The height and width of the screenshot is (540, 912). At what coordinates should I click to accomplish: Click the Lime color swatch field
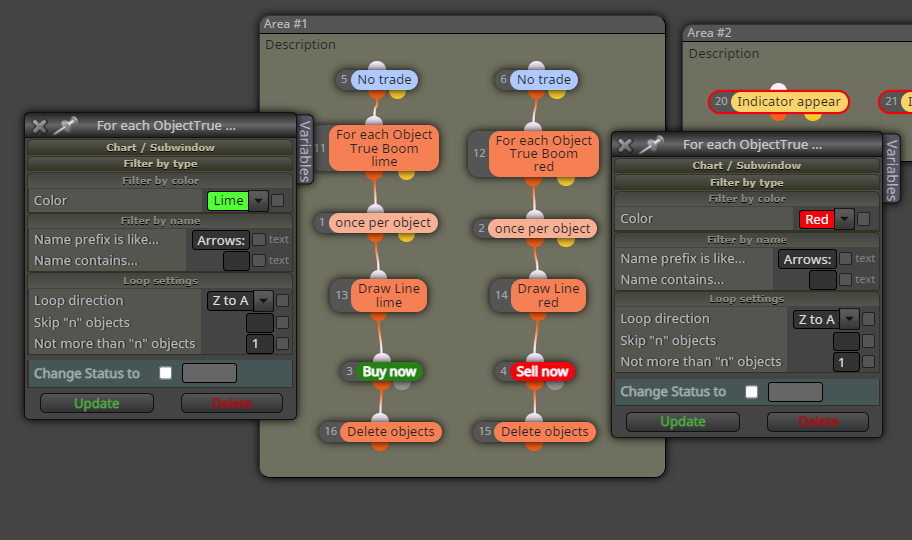click(228, 201)
